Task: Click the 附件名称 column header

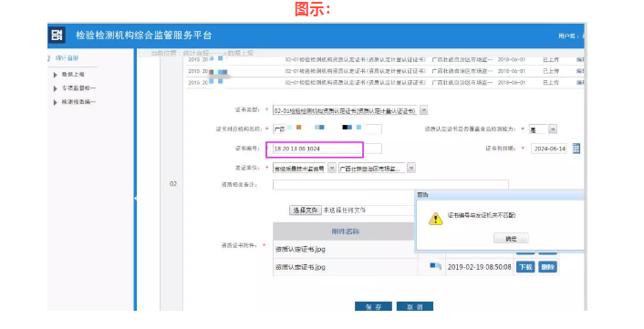Action: click(346, 231)
